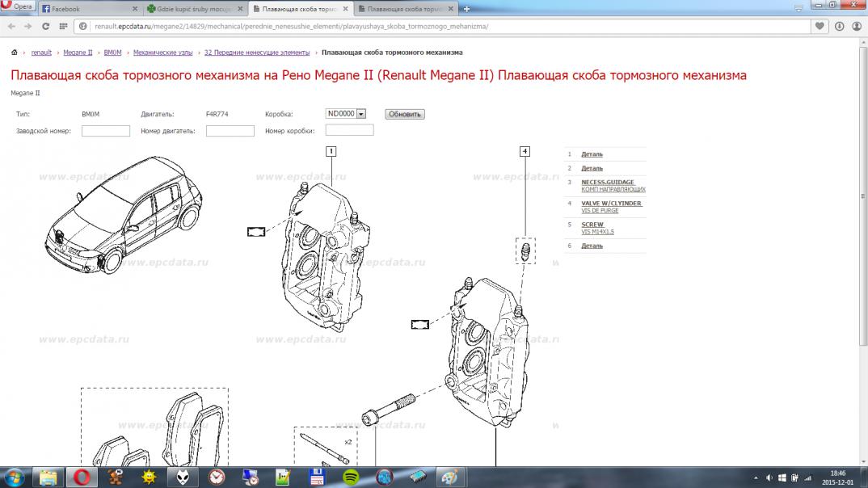
Task: Open the red clock app in taskbar
Action: coord(217,477)
